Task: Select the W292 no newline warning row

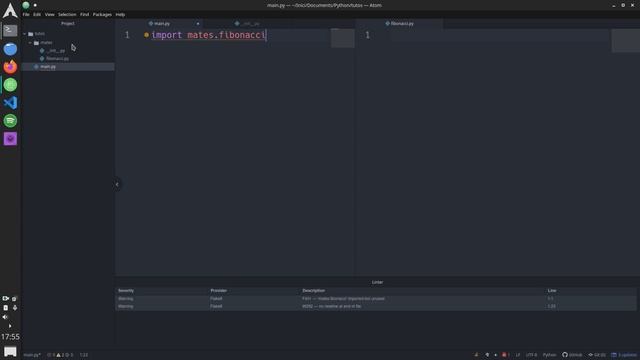Action: (376, 306)
